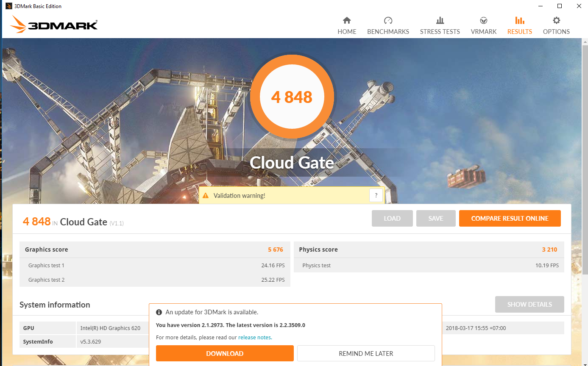Click the System information heading

(55, 305)
